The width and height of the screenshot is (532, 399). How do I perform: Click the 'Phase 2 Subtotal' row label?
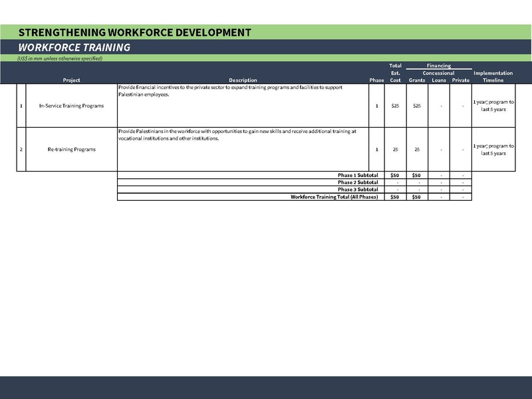358,182
